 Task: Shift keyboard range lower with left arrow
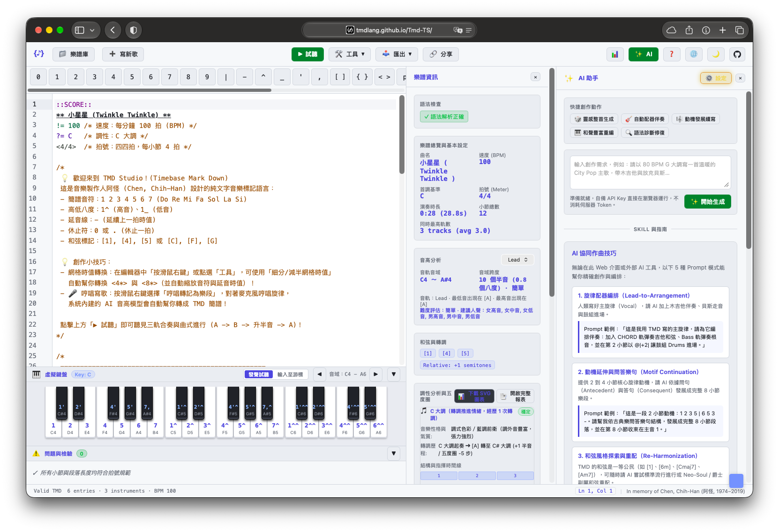pyautogui.click(x=319, y=374)
